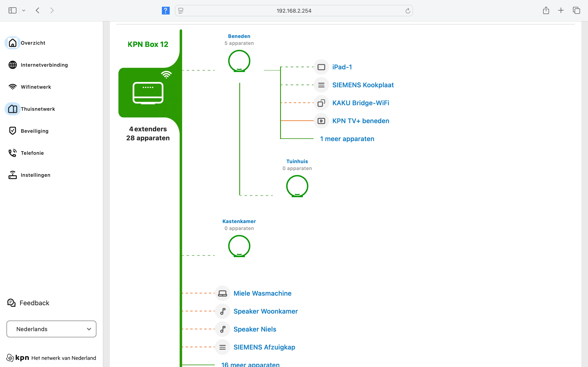Click the Tuinhuis extender circle icon
Image resolution: width=588 pixels, height=367 pixels.
[x=297, y=186]
